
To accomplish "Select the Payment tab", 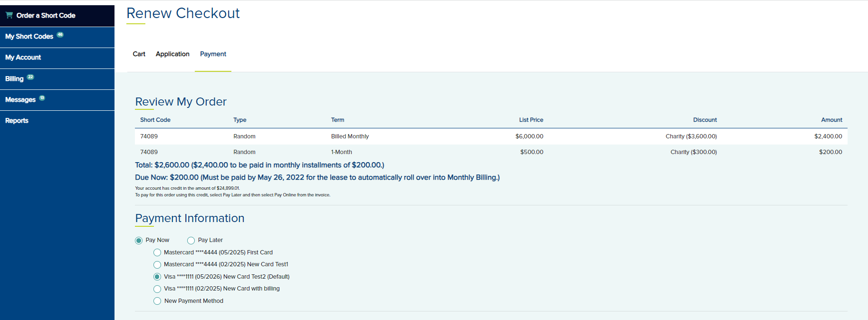I will (213, 54).
